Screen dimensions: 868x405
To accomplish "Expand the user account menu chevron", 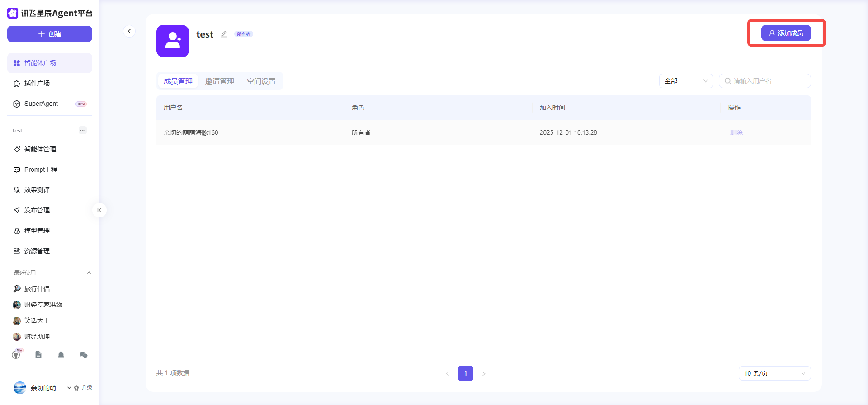I will pyautogui.click(x=69, y=388).
